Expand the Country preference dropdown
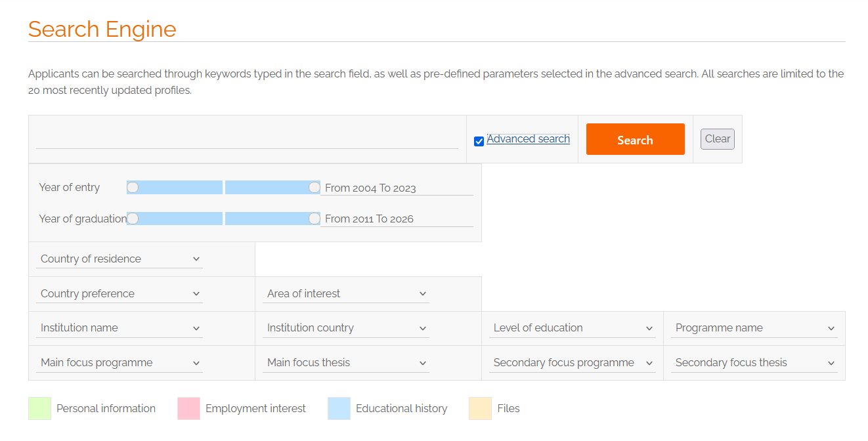This screenshot has width=868, height=441. pos(119,294)
